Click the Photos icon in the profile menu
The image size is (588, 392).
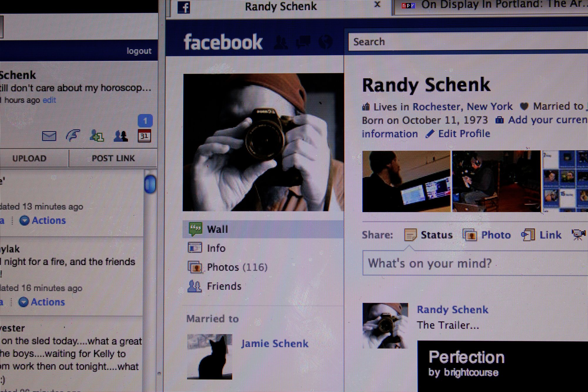pos(195,267)
